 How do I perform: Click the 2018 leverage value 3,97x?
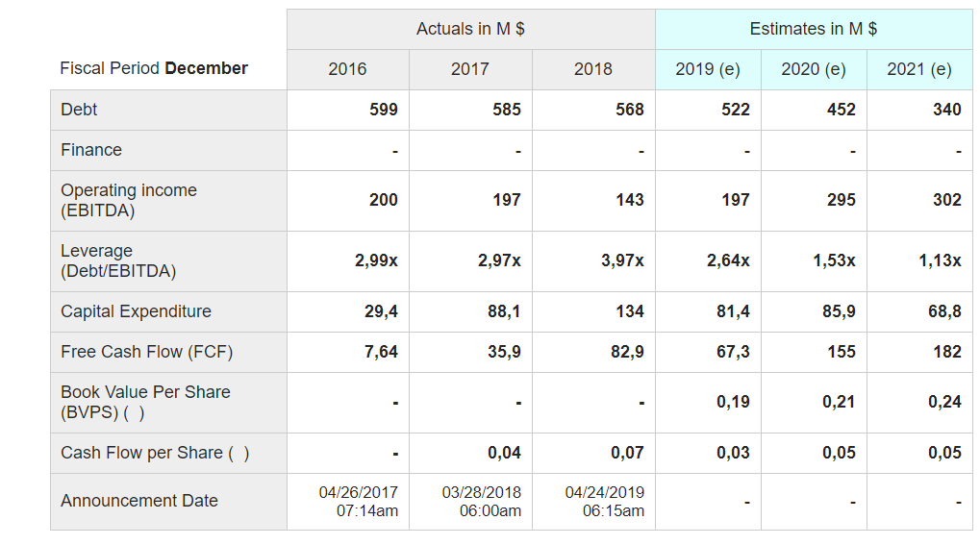pos(622,260)
